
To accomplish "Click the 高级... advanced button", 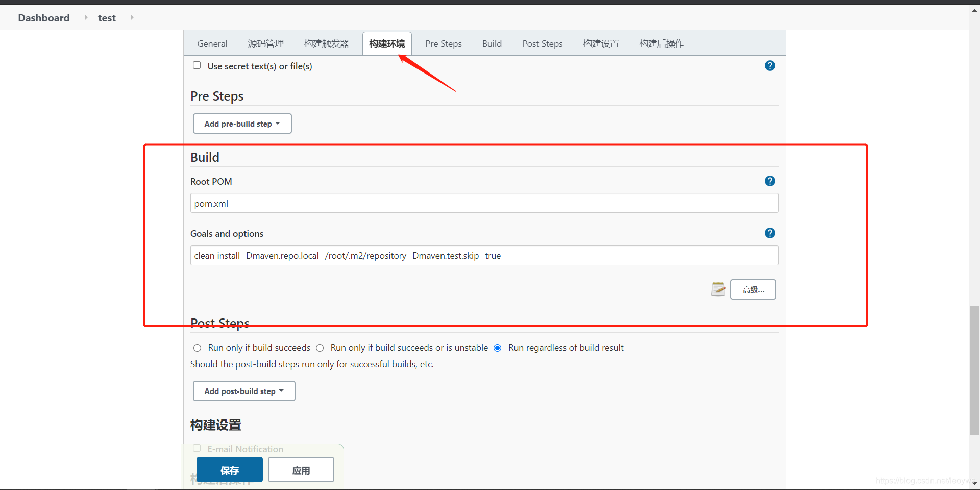I will coord(753,289).
